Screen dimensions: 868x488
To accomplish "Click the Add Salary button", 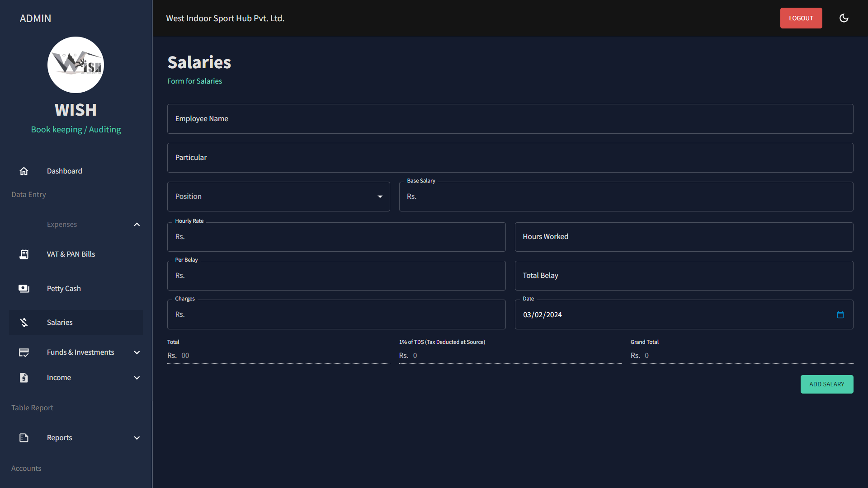I will point(826,385).
